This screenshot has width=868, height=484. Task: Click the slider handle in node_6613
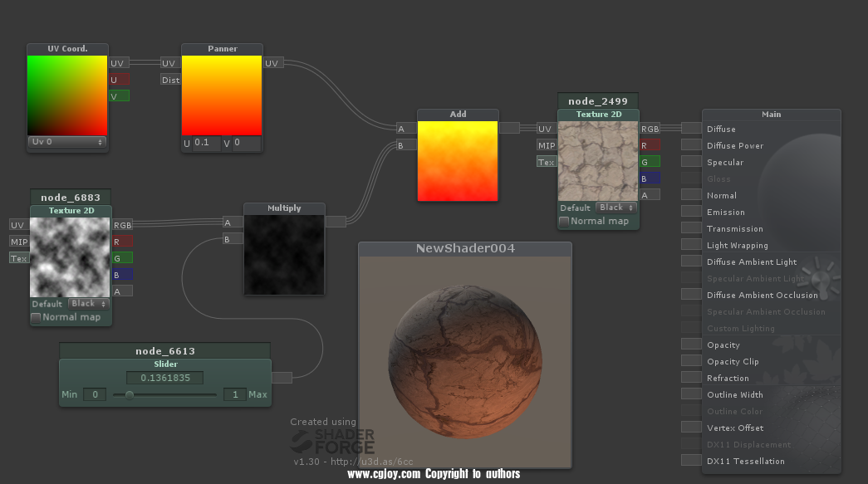coord(129,395)
